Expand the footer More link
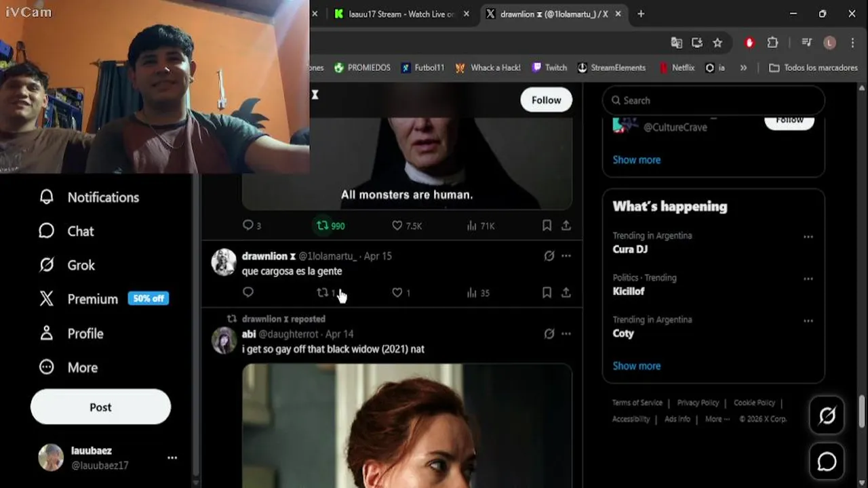The image size is (868, 488). click(717, 419)
